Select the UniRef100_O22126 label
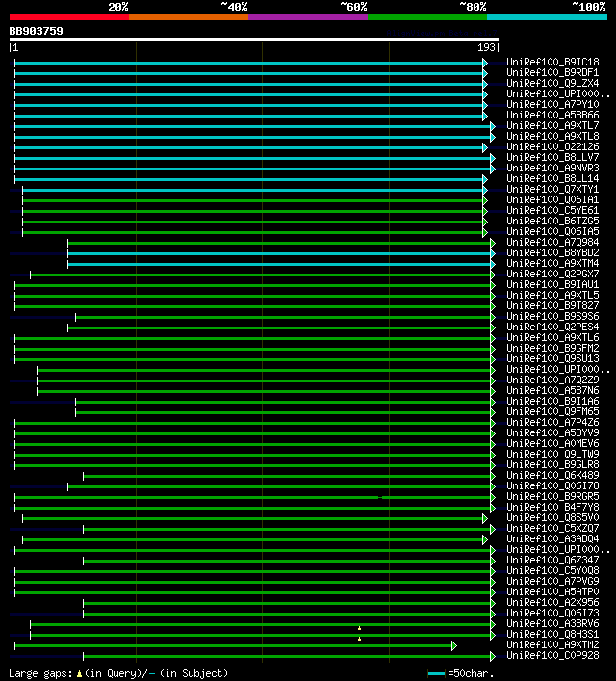 click(x=552, y=146)
